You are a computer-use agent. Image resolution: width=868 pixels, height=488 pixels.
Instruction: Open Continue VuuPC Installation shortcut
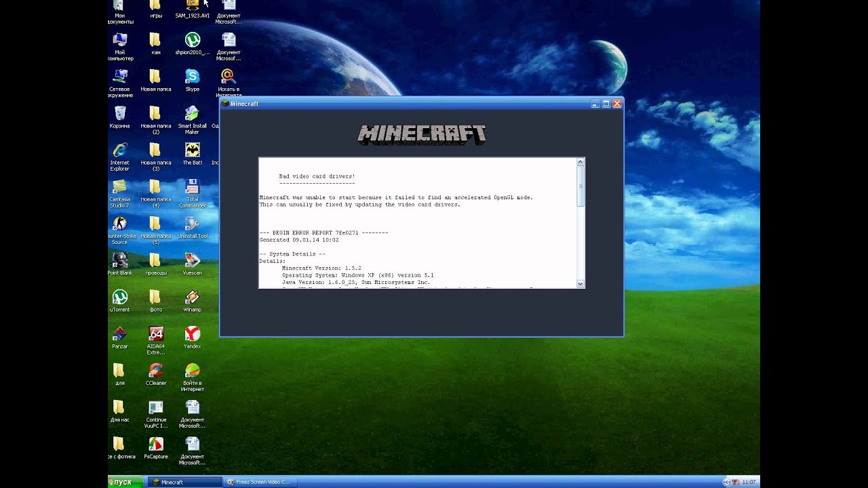click(x=156, y=414)
